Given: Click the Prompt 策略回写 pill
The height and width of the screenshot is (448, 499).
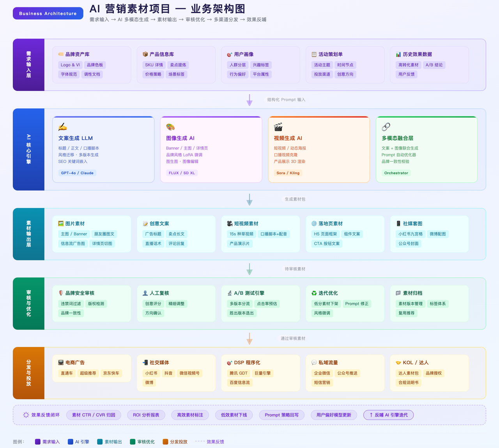Looking at the screenshot, I should click(281, 415).
